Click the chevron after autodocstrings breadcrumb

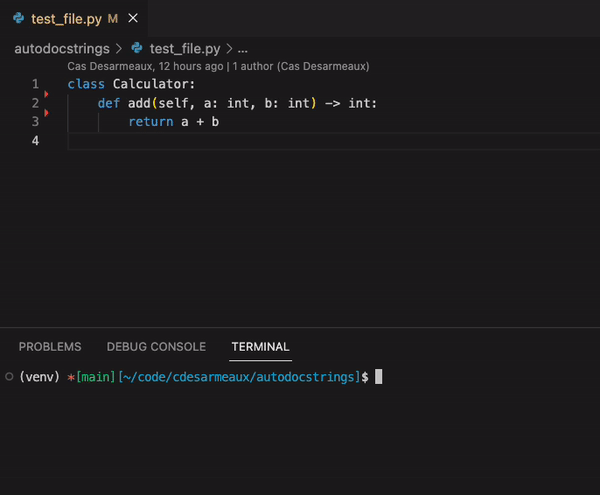point(119,49)
